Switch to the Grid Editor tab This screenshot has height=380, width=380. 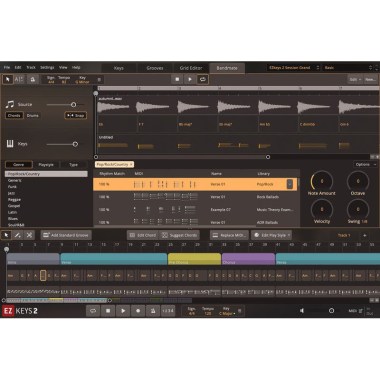(x=191, y=68)
